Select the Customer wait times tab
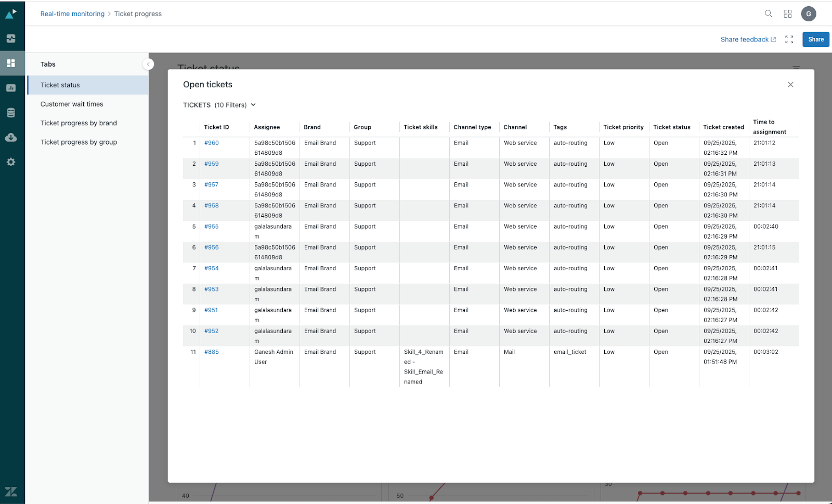The image size is (832, 504). click(x=72, y=104)
